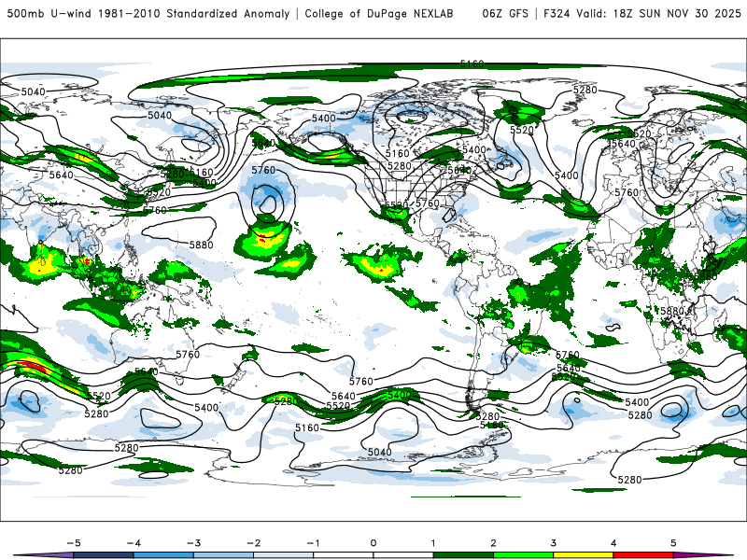This screenshot has width=747, height=560.
Task: Click the '06Z GFS' model run label
Action: 505,14
